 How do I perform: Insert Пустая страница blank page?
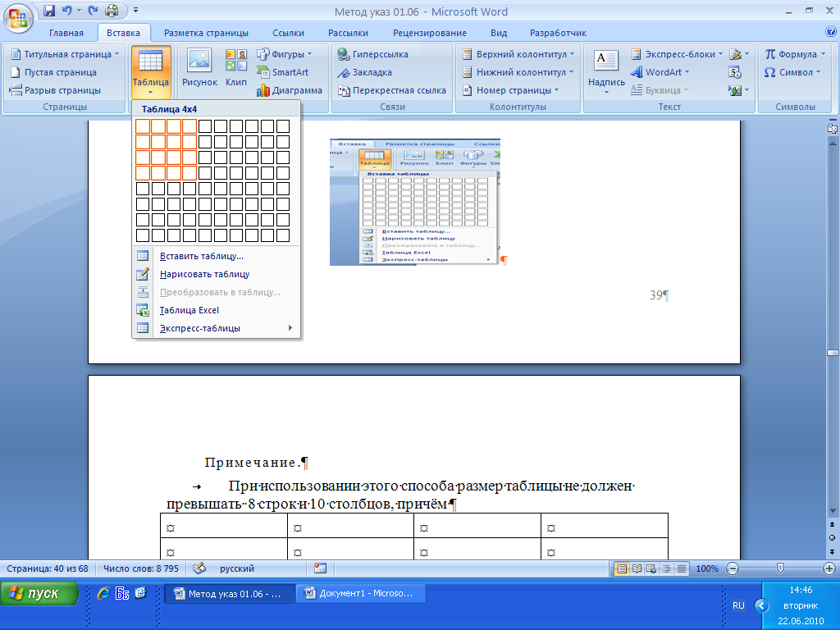pos(53,72)
